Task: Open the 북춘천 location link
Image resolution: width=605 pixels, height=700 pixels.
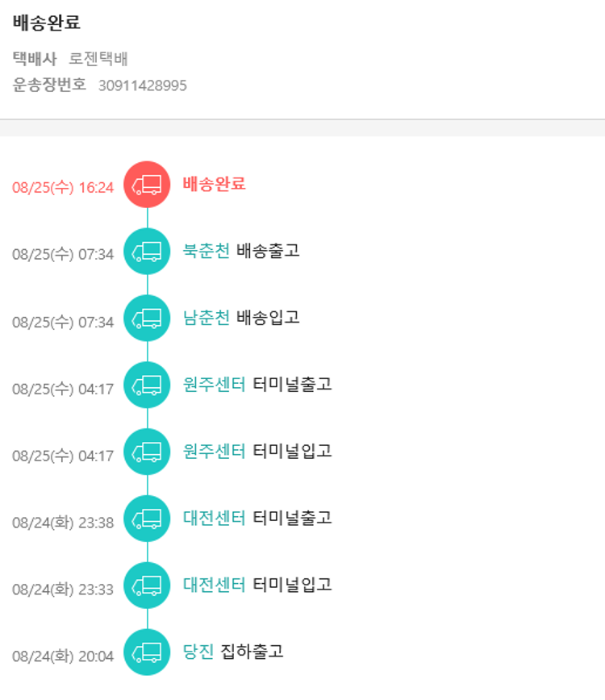Action: pyautogui.click(x=207, y=251)
